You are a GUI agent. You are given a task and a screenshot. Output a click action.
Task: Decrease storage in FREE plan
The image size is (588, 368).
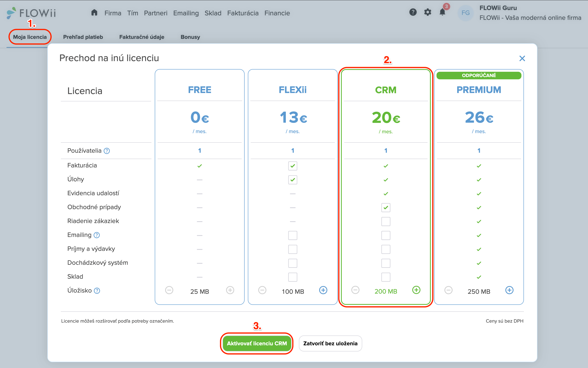click(x=169, y=290)
